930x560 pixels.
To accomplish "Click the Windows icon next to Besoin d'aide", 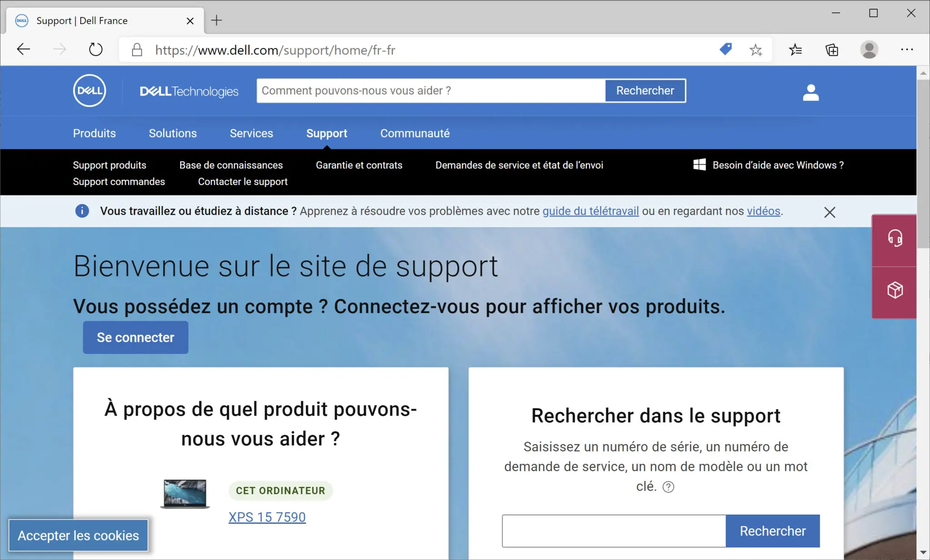I will (x=700, y=165).
